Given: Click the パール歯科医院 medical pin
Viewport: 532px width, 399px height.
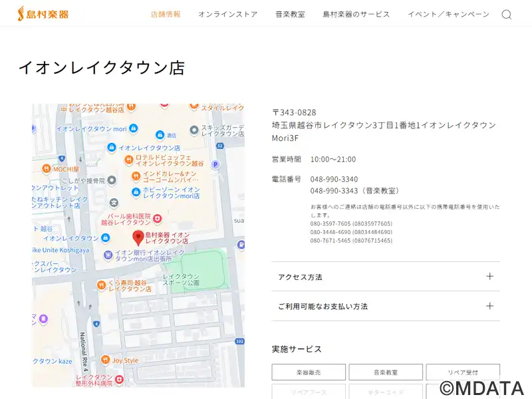Looking at the screenshot, I should pos(158,219).
